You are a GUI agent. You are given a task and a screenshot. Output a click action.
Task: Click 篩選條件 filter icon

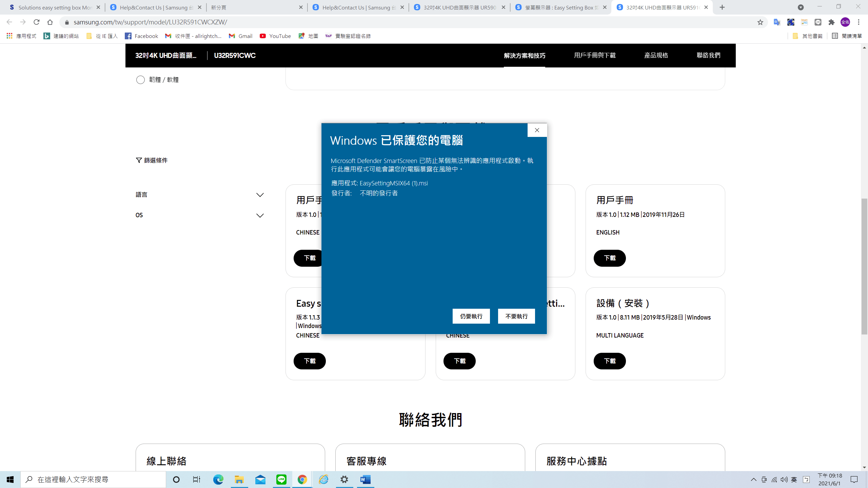(139, 160)
